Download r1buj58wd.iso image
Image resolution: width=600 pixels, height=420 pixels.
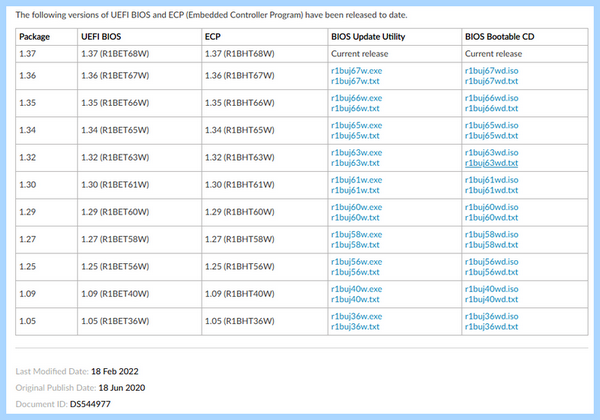coord(491,234)
